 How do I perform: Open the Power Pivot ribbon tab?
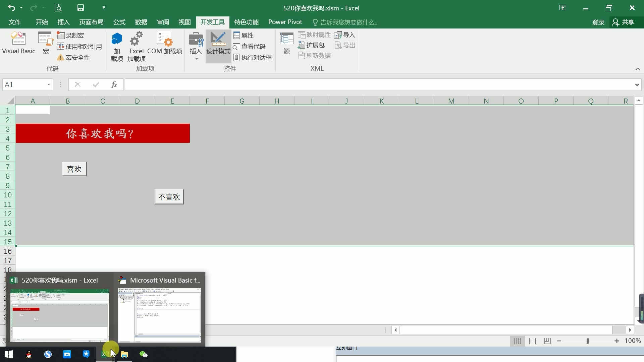point(285,22)
